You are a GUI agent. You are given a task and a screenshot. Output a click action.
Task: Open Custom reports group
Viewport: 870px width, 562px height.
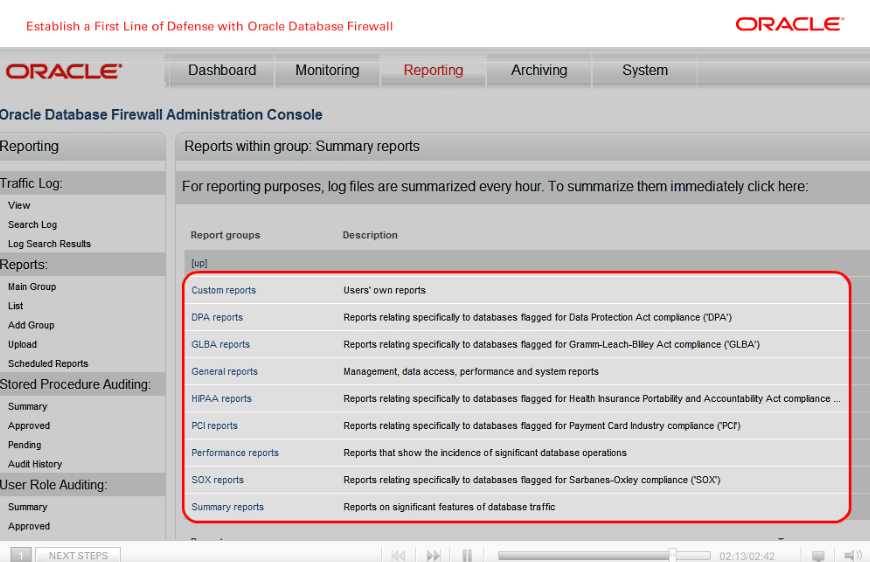pos(224,290)
